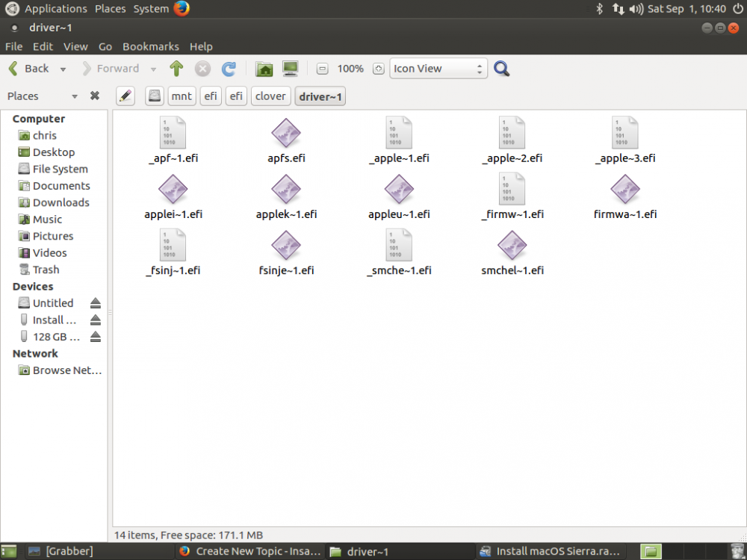The width and height of the screenshot is (747, 560).
Task: Select the apfs.efi file icon
Action: coord(286,133)
